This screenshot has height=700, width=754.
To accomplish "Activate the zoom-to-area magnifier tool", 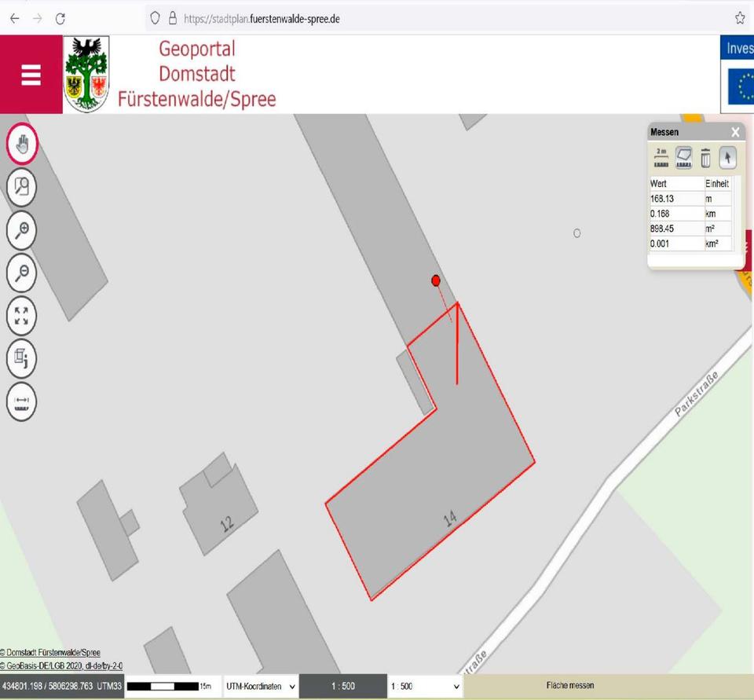I will coord(22,187).
